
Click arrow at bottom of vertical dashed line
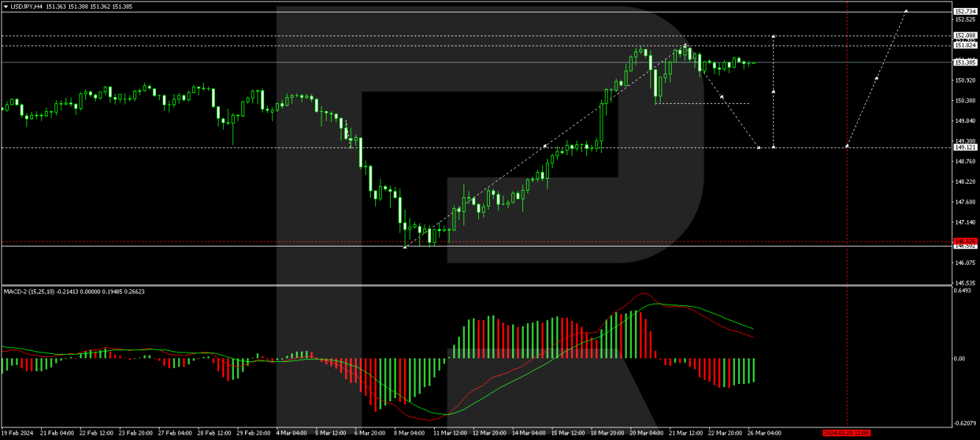point(773,147)
